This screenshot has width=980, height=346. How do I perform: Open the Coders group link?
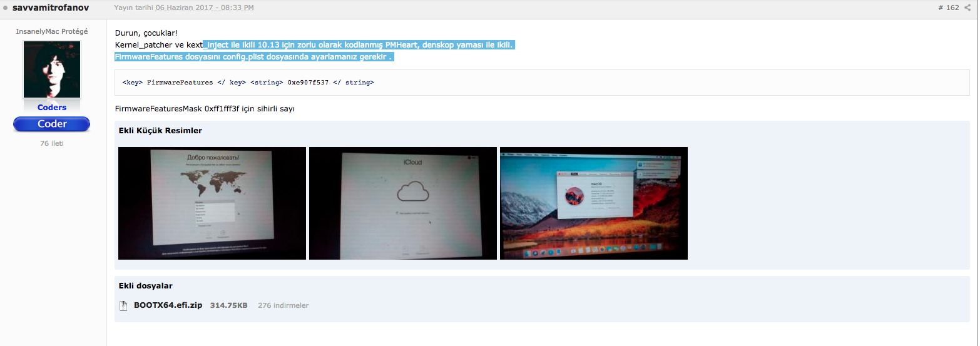52,108
